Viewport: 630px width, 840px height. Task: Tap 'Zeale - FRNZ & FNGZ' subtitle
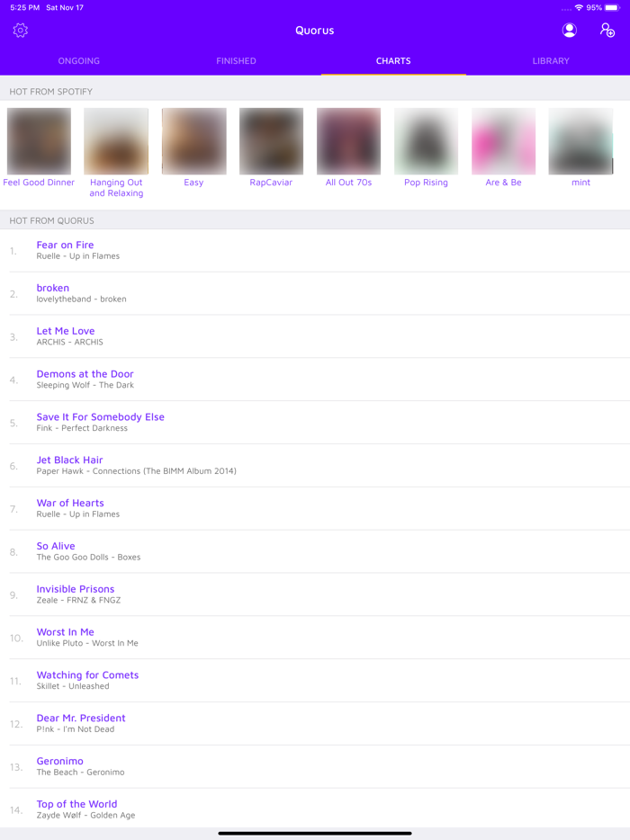click(x=78, y=600)
